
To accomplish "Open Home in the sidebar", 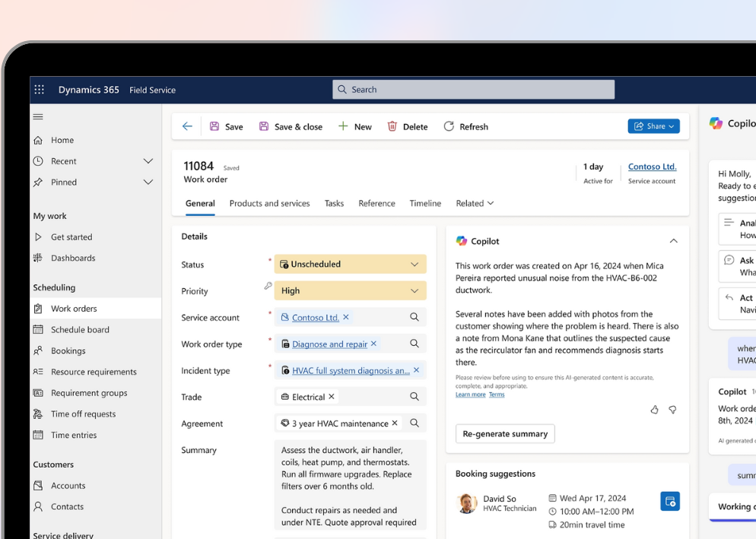I will click(x=96, y=140).
